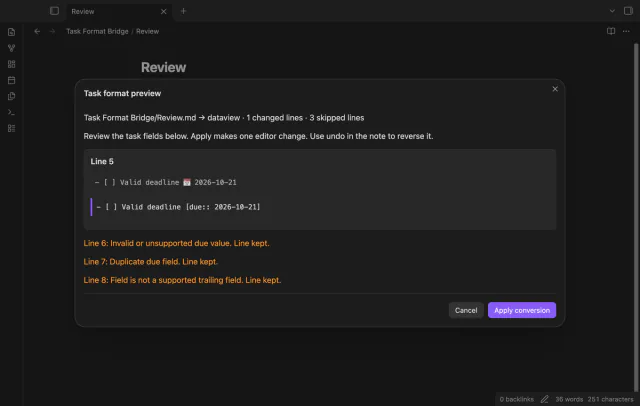The height and width of the screenshot is (406, 640).
Task: Close the Review tab
Action: (x=163, y=11)
